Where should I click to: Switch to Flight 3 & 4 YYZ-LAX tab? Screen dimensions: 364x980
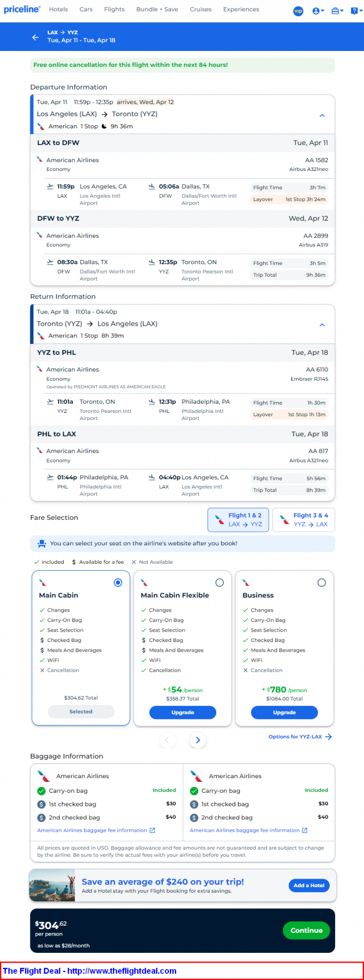click(x=303, y=520)
